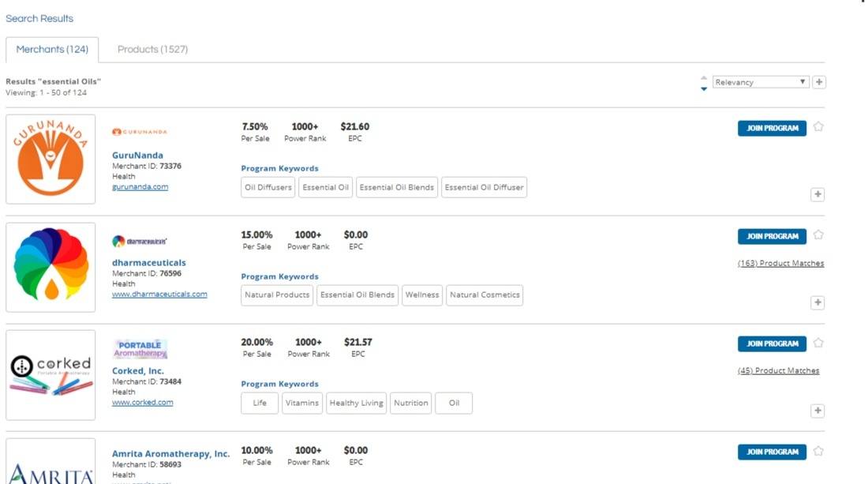
Task: Select the Vitamins keyword tag
Action: click(301, 403)
